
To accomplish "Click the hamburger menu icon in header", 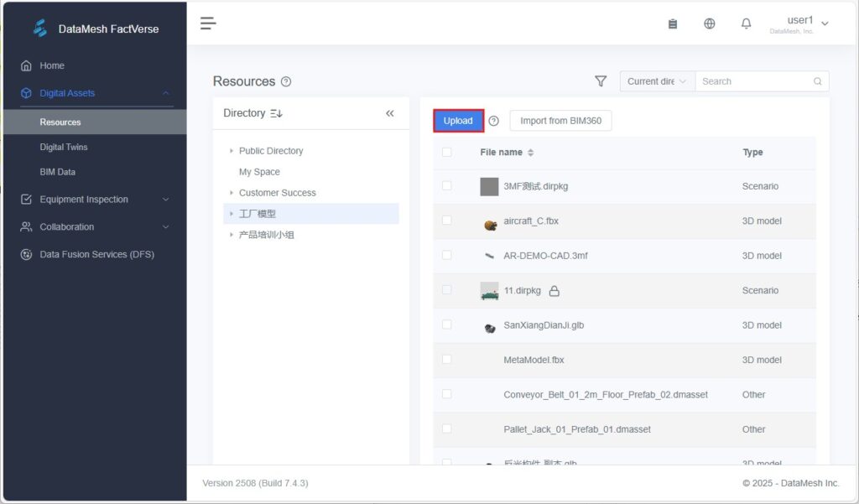I will click(208, 23).
